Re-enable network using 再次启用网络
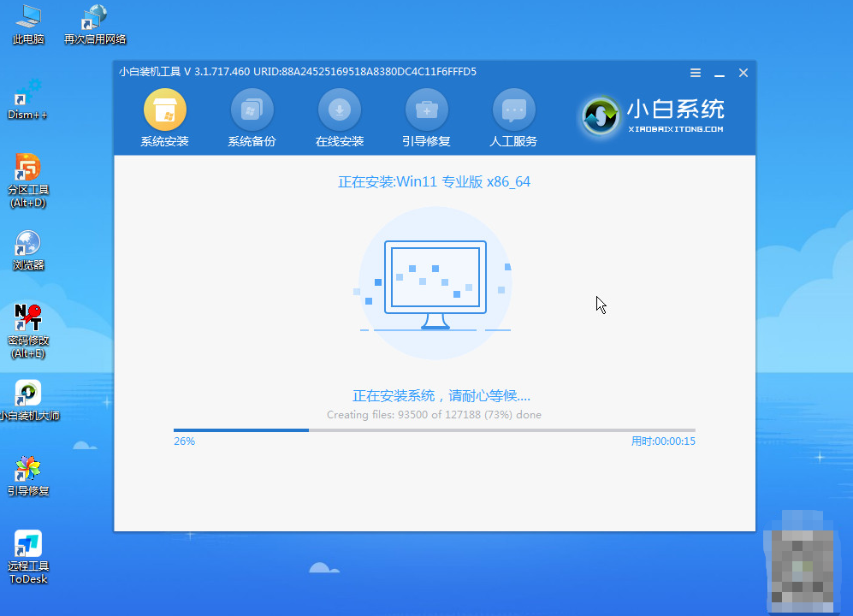The height and width of the screenshot is (616, 853). (94, 23)
